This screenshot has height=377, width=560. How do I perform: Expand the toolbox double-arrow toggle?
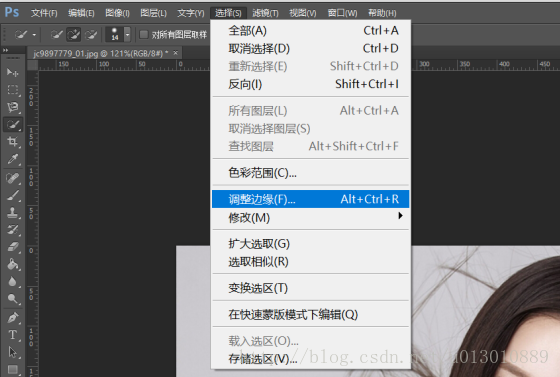[6, 50]
